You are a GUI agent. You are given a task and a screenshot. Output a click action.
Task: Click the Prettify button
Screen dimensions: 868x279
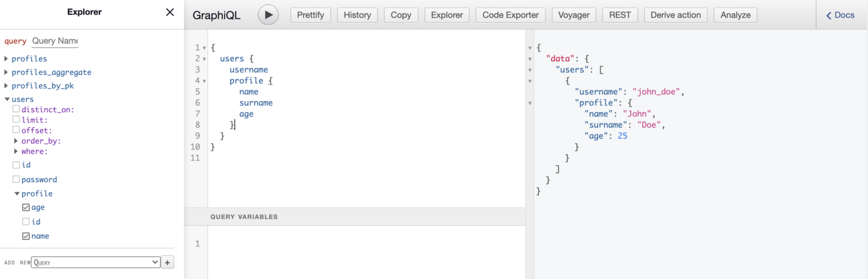tap(310, 15)
